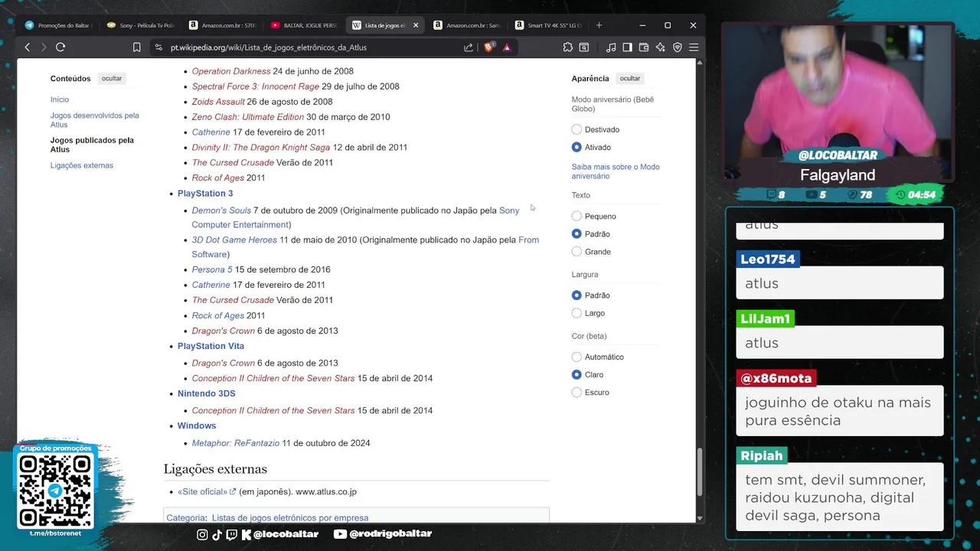Switch to Amazon.com.br : 5700 tab
Screen dimensions: 980x551
click(222, 25)
